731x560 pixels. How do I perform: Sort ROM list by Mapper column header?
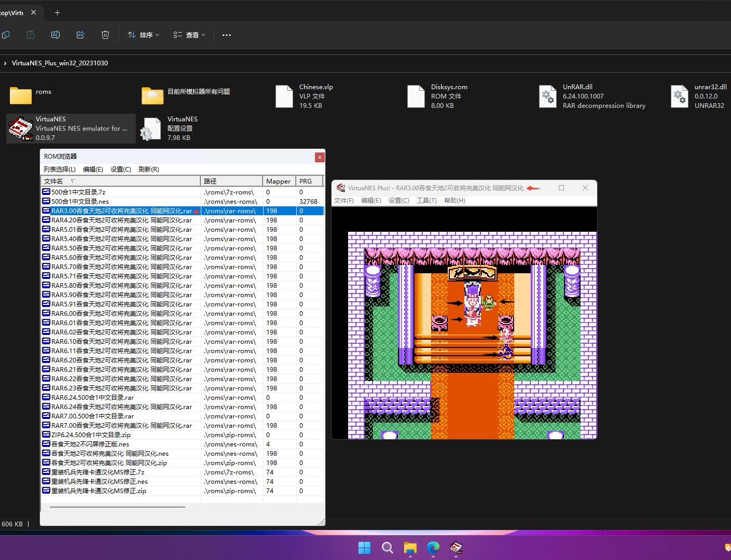click(x=279, y=181)
